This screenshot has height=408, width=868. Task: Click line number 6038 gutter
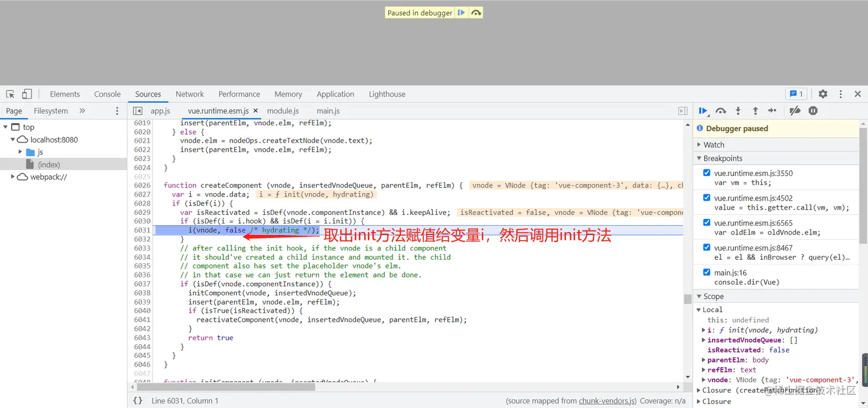point(142,293)
